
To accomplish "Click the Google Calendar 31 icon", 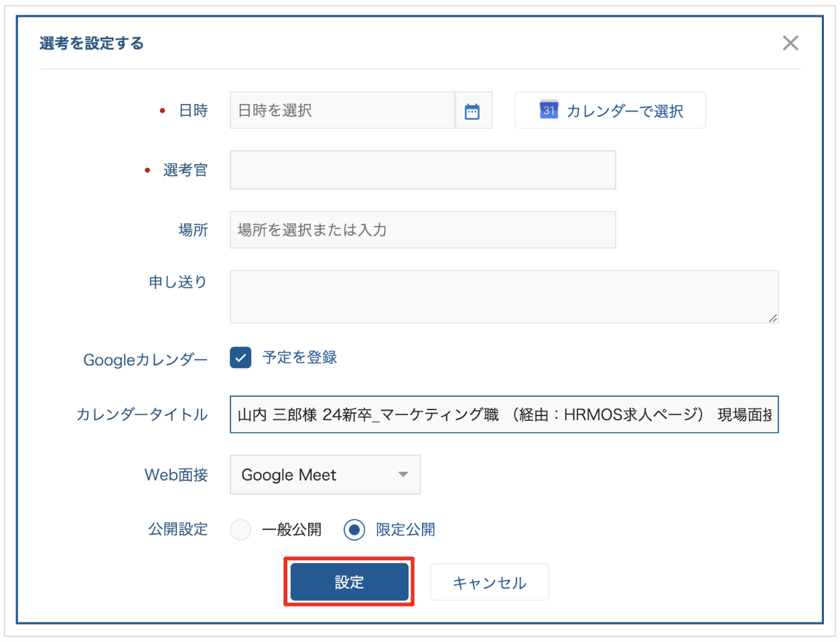I will [x=549, y=111].
